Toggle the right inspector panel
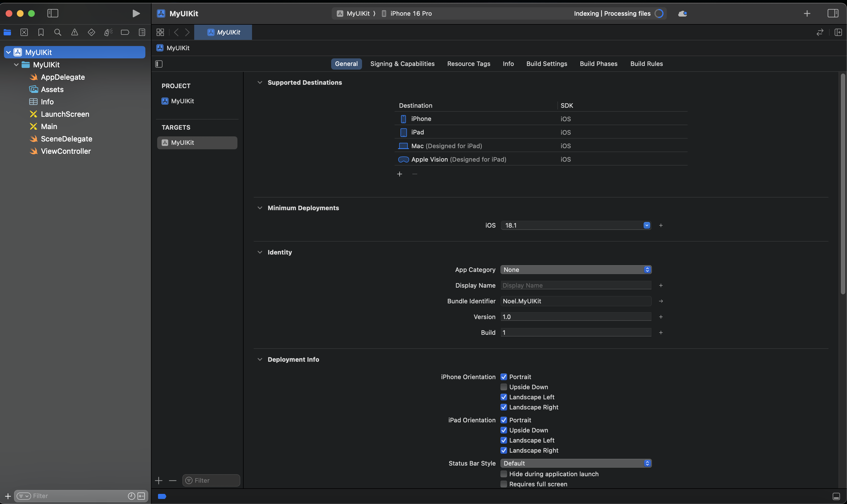Screen dimensions: 847x504 coord(833,13)
